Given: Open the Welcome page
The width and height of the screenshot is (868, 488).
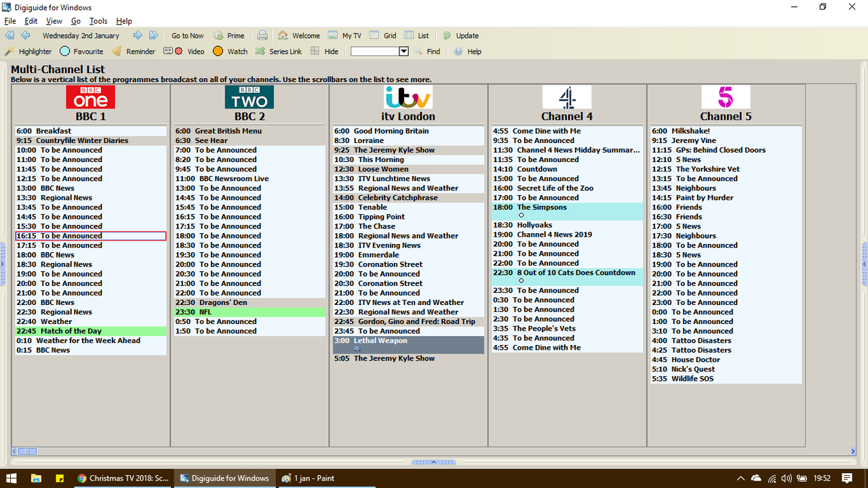Looking at the screenshot, I should pyautogui.click(x=299, y=36).
